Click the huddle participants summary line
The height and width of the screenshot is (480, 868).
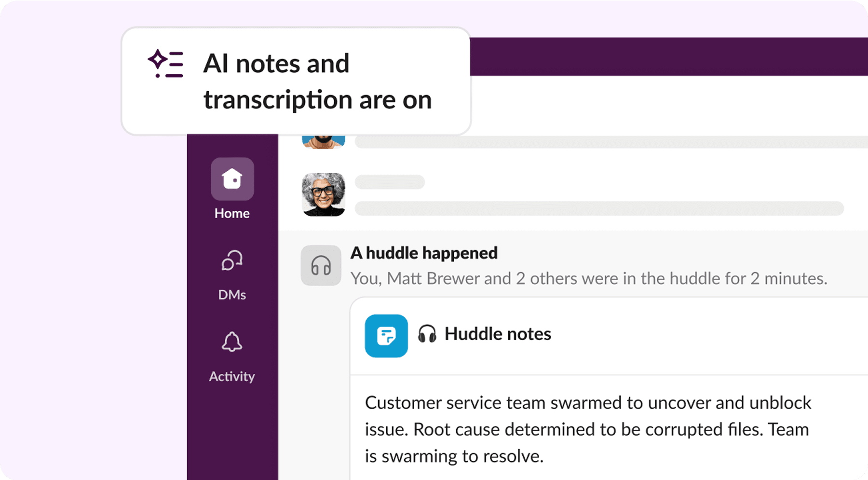pos(588,278)
